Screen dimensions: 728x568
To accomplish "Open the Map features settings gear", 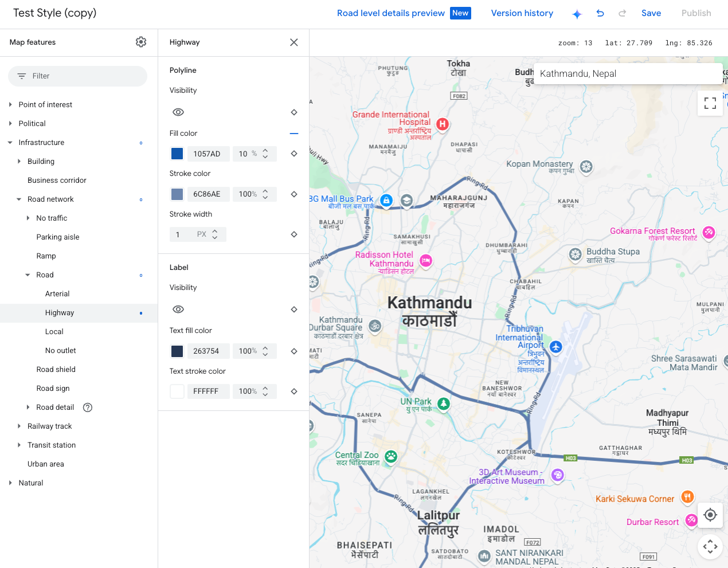I will click(x=141, y=42).
